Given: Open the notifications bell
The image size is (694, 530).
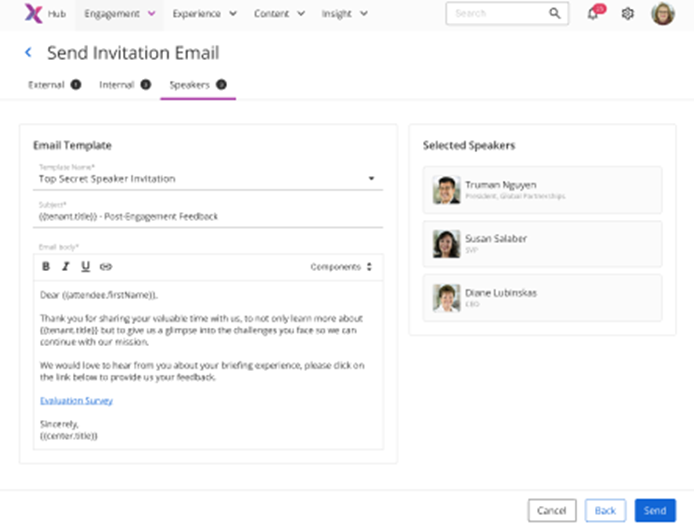Looking at the screenshot, I should pyautogui.click(x=593, y=14).
